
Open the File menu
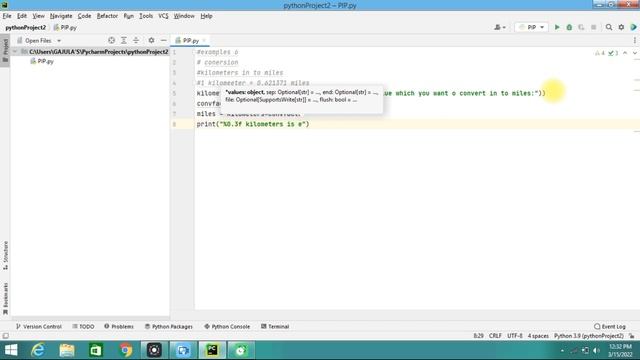click(x=7, y=16)
